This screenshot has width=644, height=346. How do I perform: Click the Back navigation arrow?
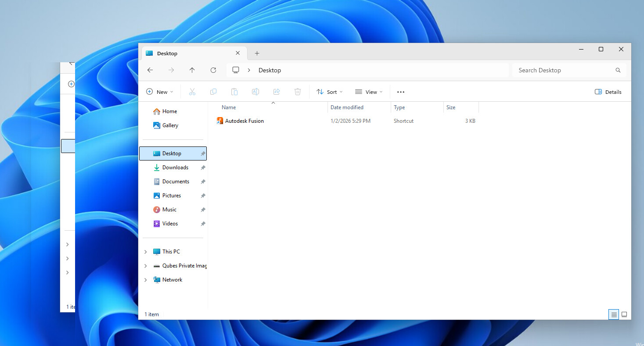[x=150, y=70]
